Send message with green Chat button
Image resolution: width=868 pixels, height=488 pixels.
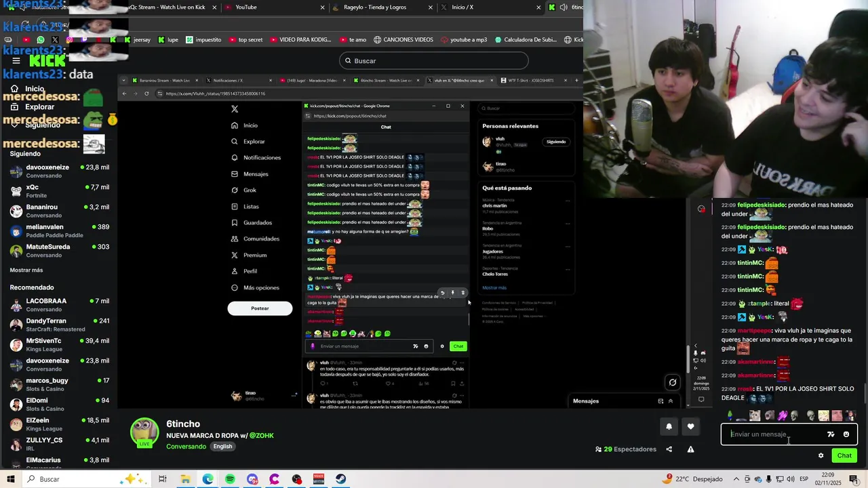click(x=844, y=455)
